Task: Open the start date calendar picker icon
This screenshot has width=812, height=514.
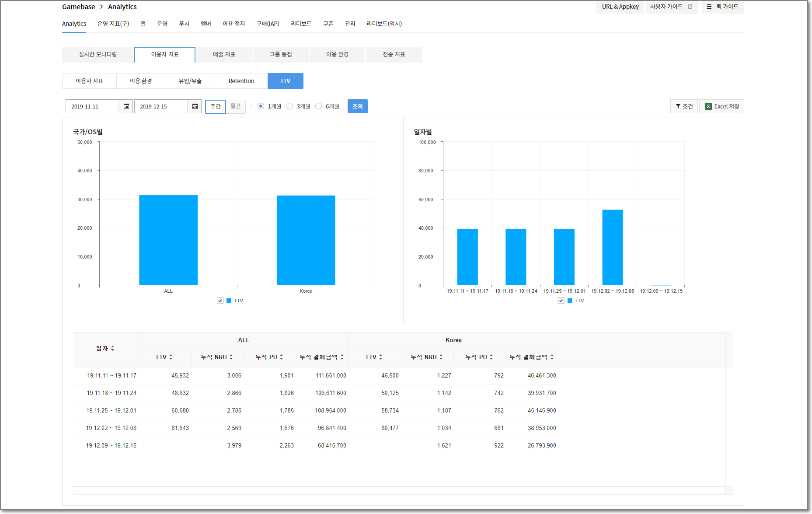Action: 126,106
